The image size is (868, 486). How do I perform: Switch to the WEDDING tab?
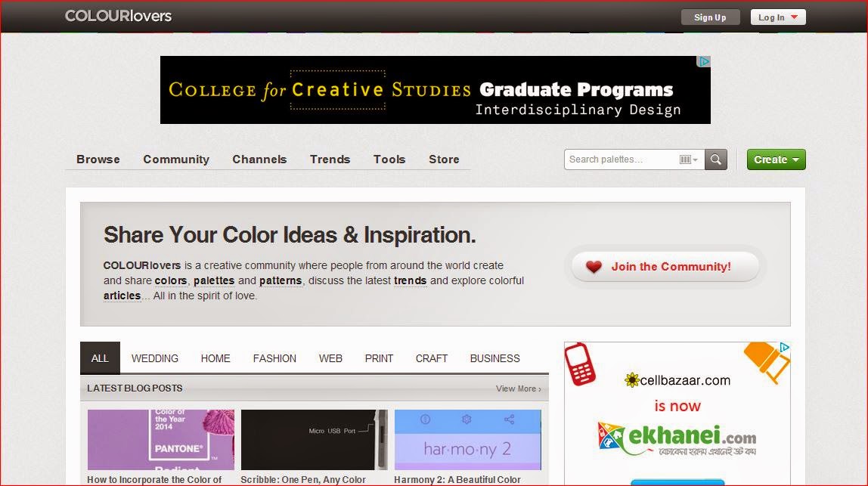(155, 358)
